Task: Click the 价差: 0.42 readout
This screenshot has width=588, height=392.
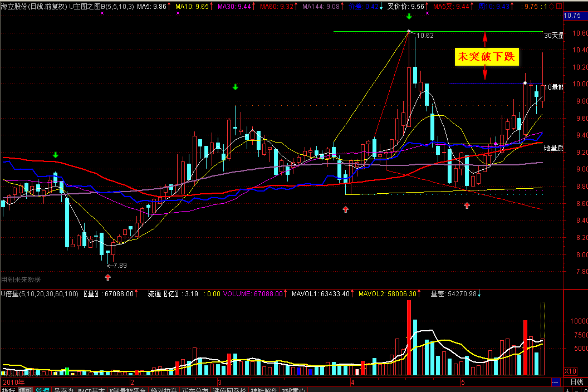Action: tap(366, 6)
